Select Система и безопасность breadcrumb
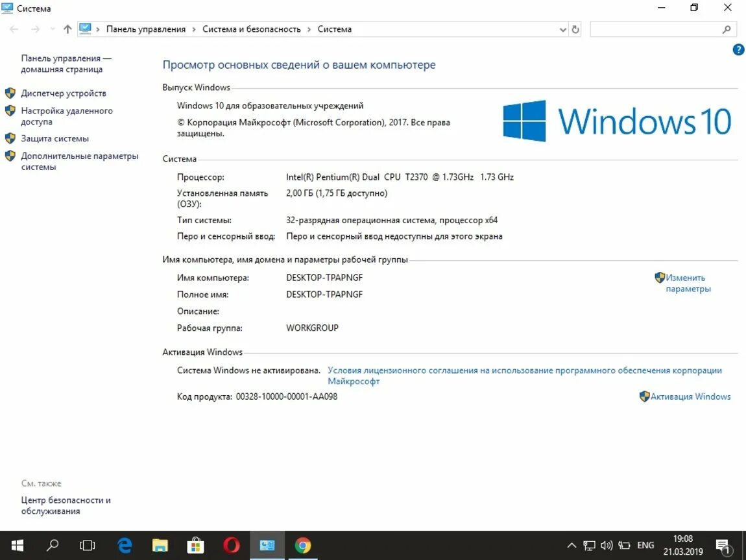This screenshot has width=746, height=560. click(252, 29)
